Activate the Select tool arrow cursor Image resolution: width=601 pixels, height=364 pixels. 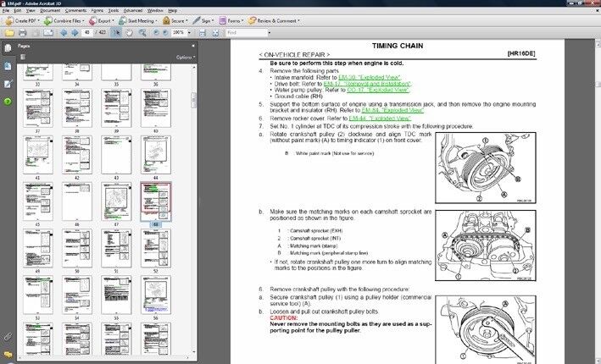(x=117, y=32)
